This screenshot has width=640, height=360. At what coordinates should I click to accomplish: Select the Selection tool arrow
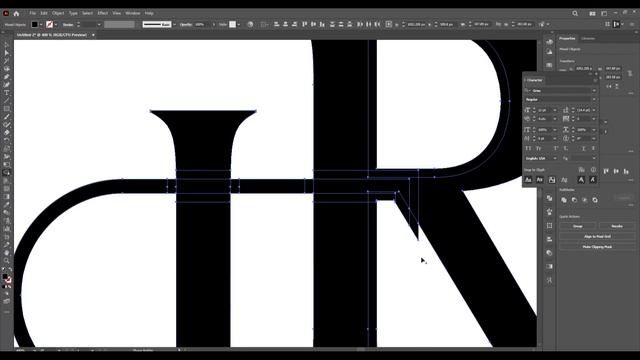pyautogui.click(x=7, y=45)
